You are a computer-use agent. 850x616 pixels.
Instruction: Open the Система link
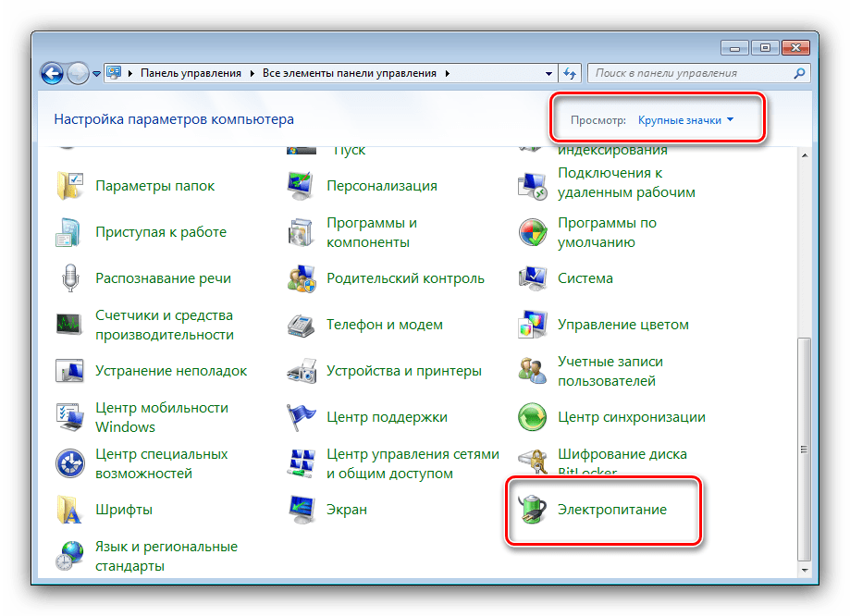pyautogui.click(x=585, y=278)
